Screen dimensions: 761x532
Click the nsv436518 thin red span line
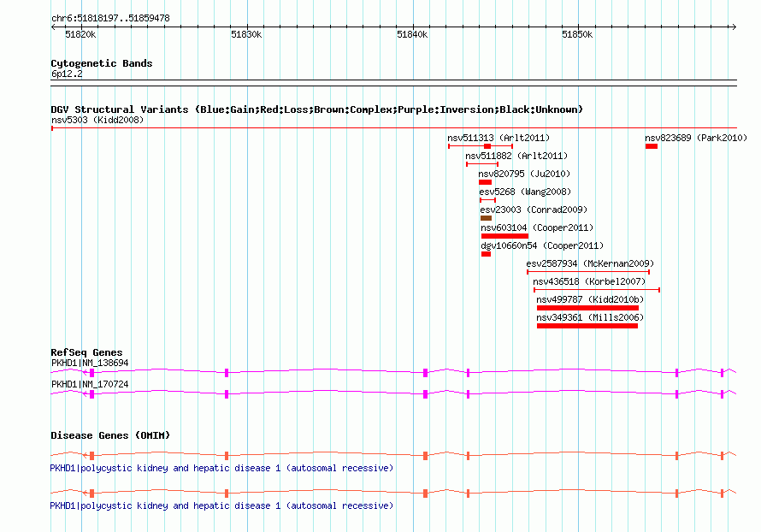pos(597,290)
